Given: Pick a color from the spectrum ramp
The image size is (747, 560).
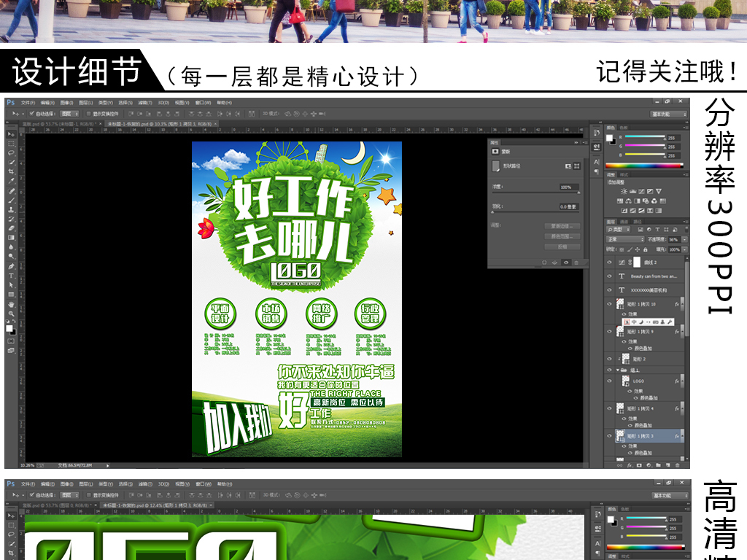Looking at the screenshot, I should click(x=644, y=166).
